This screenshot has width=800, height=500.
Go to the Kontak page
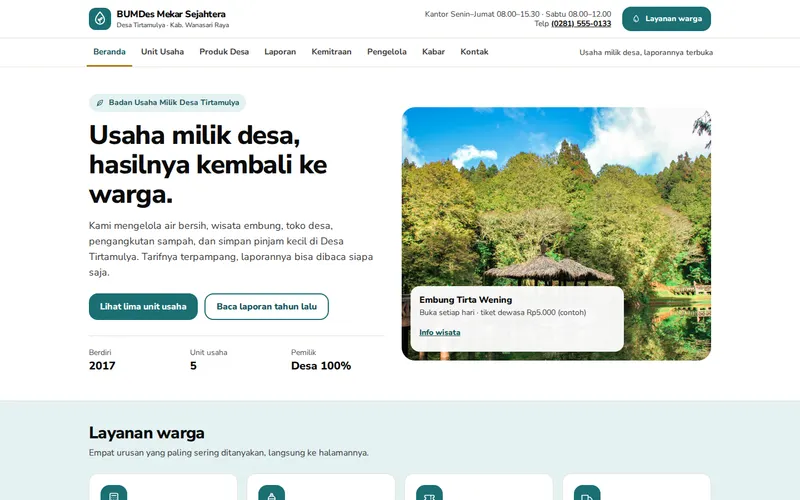(x=474, y=52)
